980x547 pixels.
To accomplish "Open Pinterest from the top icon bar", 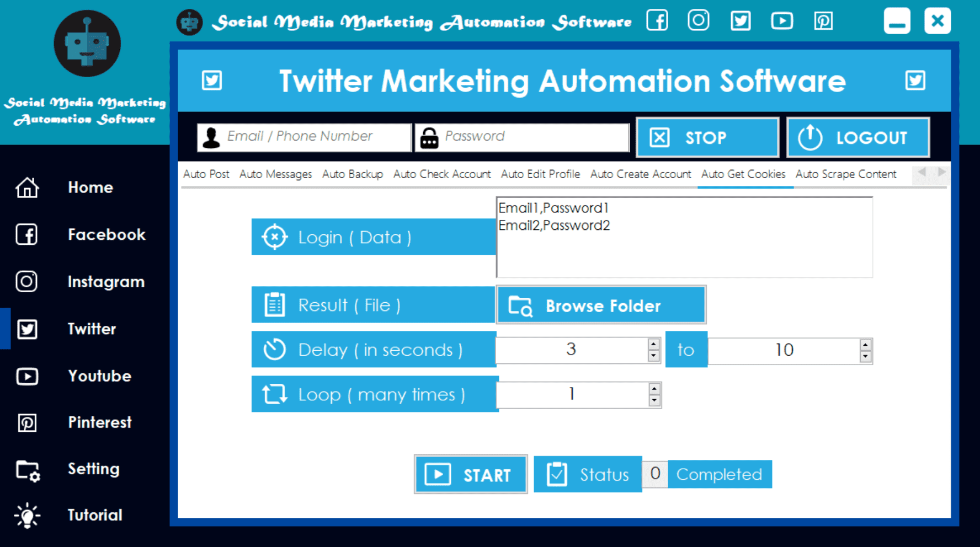I will tap(823, 21).
